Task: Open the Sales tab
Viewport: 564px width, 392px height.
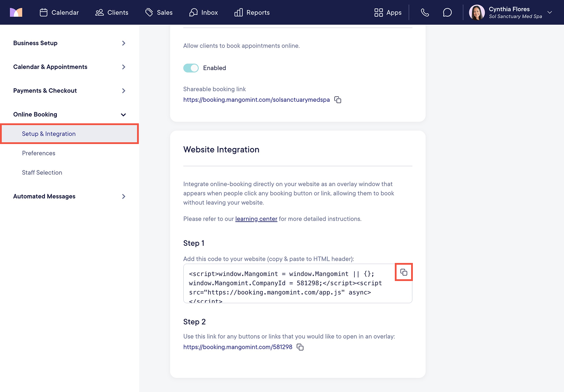Action: point(159,12)
